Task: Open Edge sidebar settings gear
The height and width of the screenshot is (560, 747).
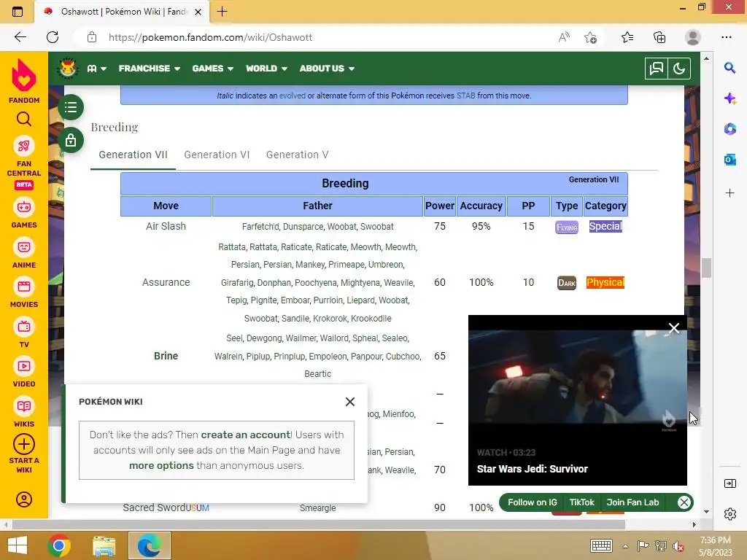Action: click(729, 514)
